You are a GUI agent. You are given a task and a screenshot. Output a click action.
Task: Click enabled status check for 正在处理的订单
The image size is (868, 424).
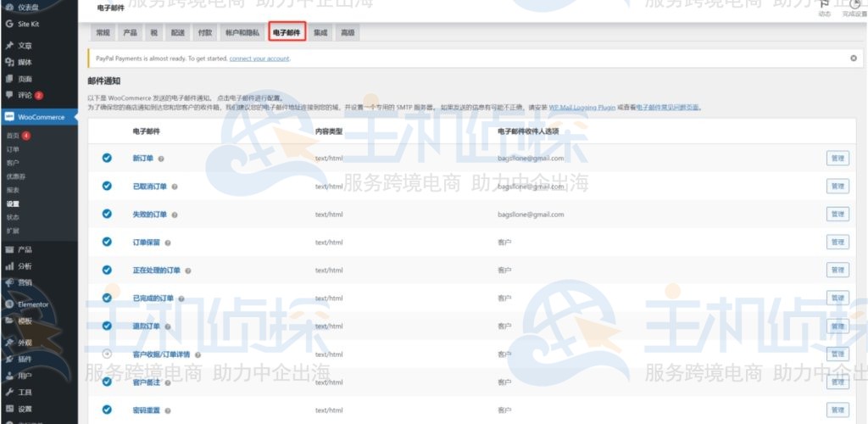click(107, 270)
